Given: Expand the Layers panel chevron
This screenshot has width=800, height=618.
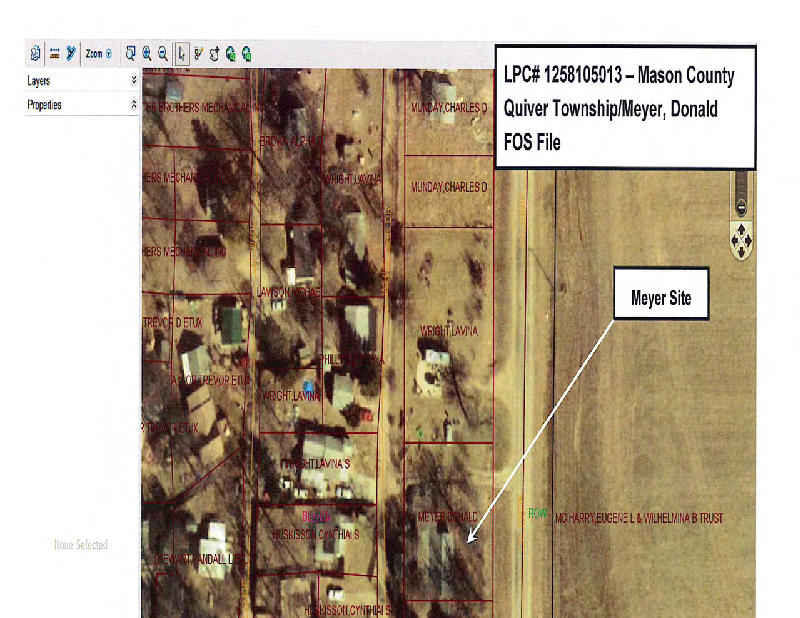Looking at the screenshot, I should pyautogui.click(x=133, y=81).
